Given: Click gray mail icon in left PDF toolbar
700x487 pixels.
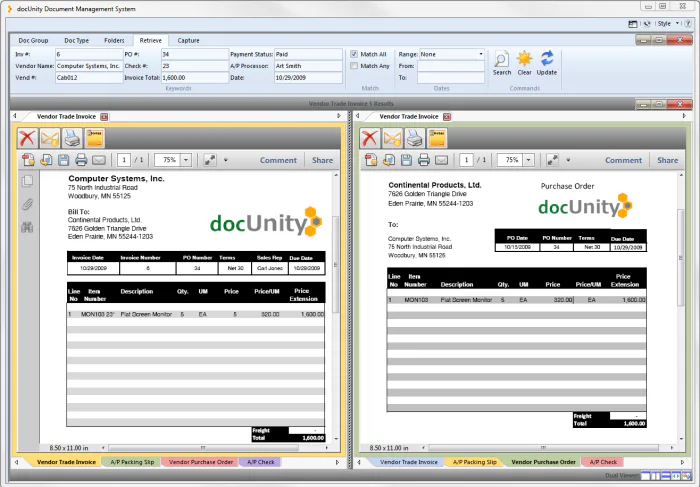Looking at the screenshot, I should (x=99, y=160).
